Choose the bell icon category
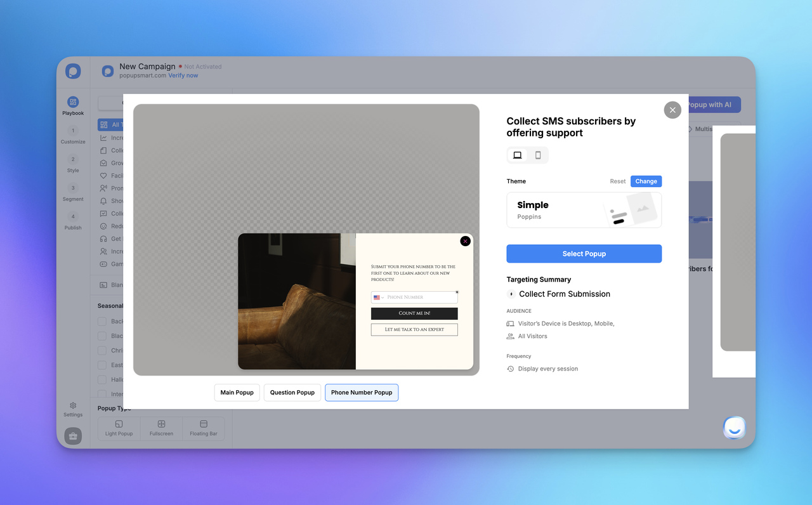This screenshot has height=505, width=812. coord(104,201)
